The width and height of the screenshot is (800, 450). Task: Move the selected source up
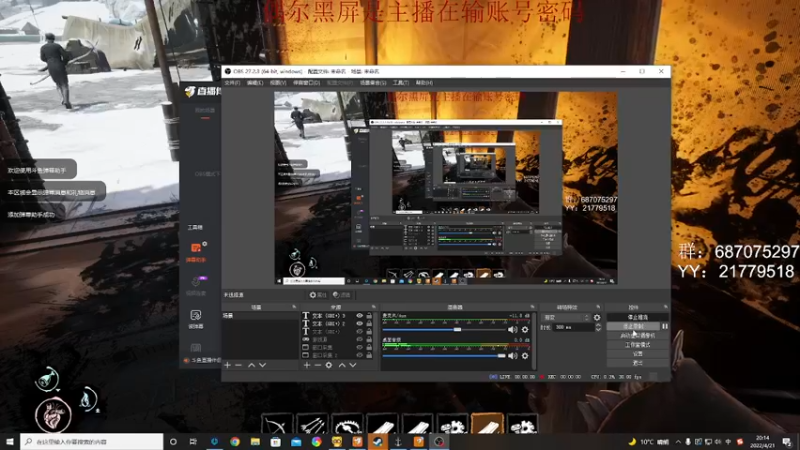[x=342, y=365]
